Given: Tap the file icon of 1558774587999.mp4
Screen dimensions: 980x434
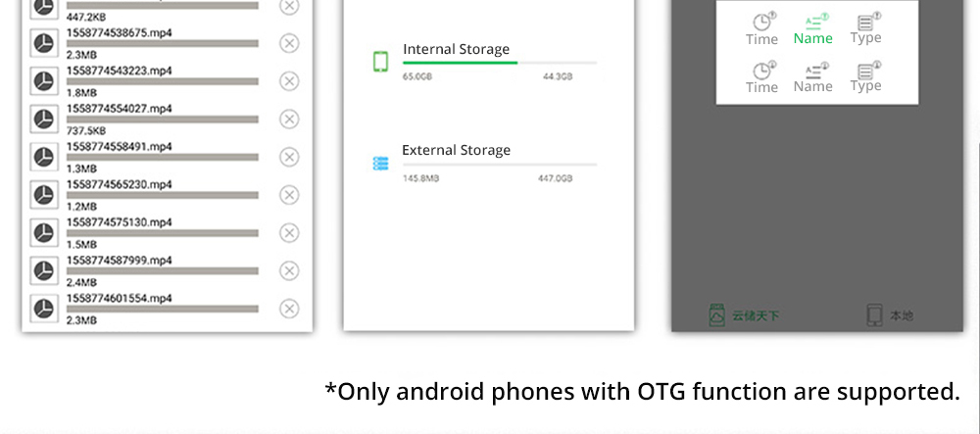Looking at the screenshot, I should pos(44,270).
